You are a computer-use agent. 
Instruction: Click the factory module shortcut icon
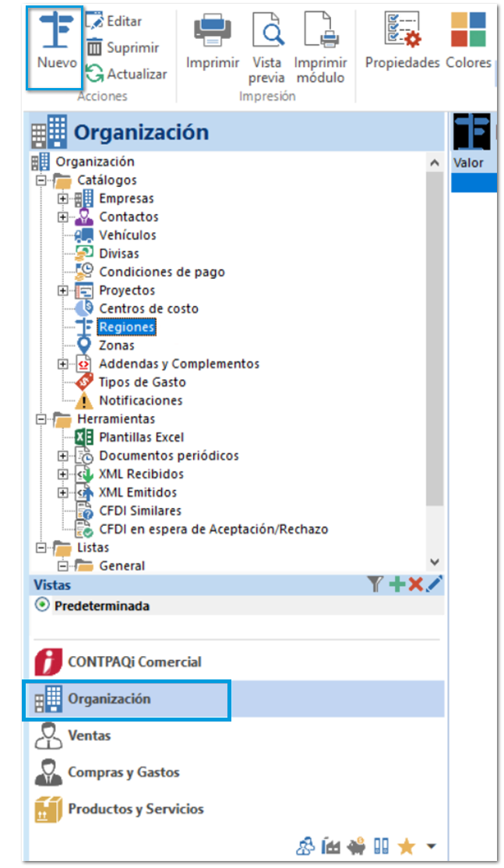[x=331, y=846]
